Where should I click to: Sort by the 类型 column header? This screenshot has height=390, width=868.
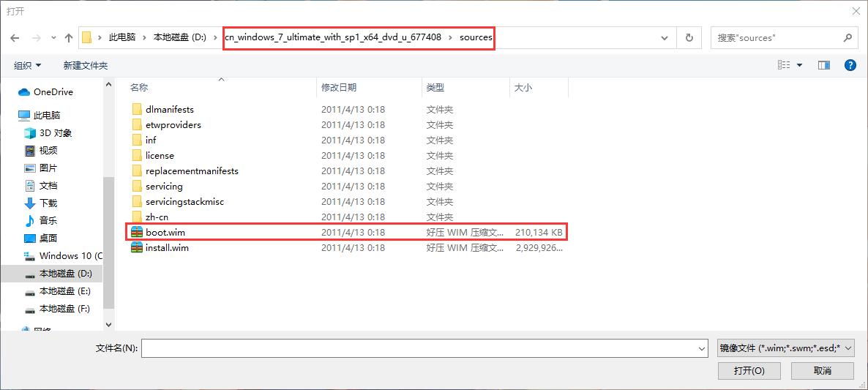coord(435,87)
